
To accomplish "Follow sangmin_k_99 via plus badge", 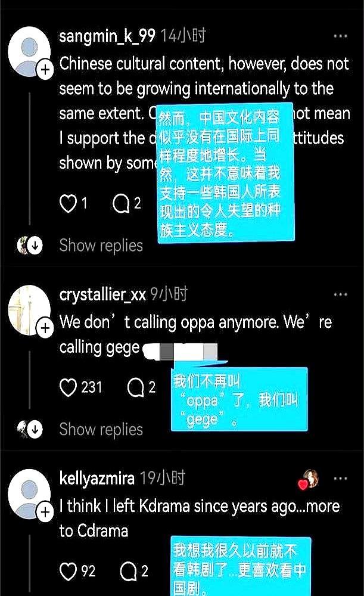I will pos(45,70).
